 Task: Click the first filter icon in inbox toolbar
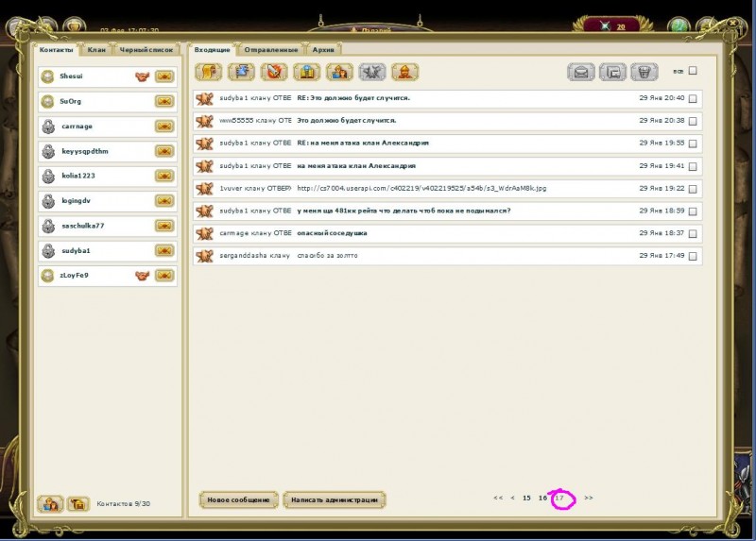208,71
